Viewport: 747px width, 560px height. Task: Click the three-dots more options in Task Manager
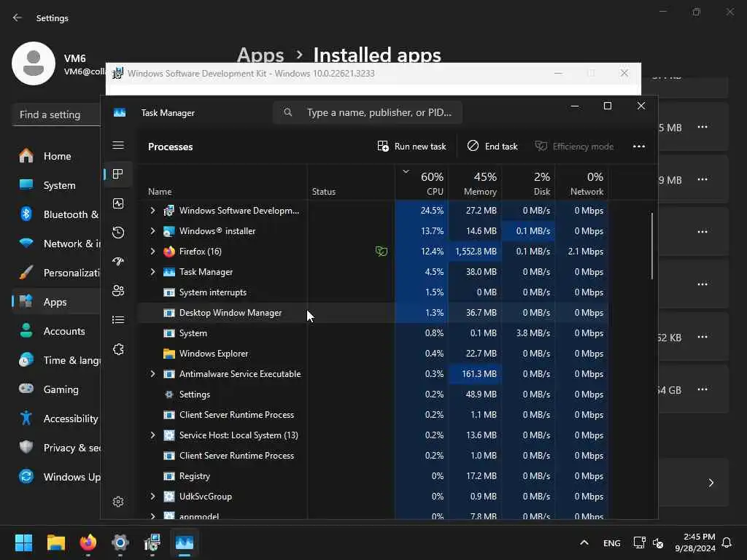(639, 146)
